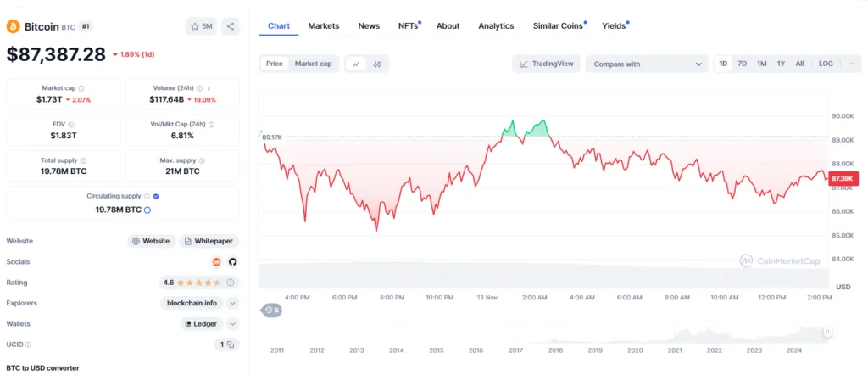Click the history events badge with 5
Viewport: 868px width, 375px height.
[271, 311]
